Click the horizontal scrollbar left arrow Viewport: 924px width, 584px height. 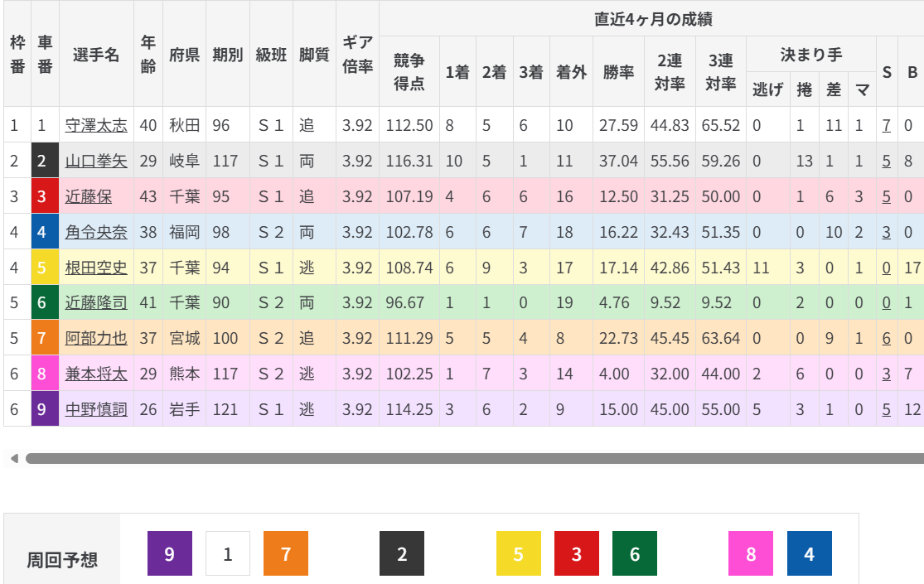pyautogui.click(x=14, y=458)
